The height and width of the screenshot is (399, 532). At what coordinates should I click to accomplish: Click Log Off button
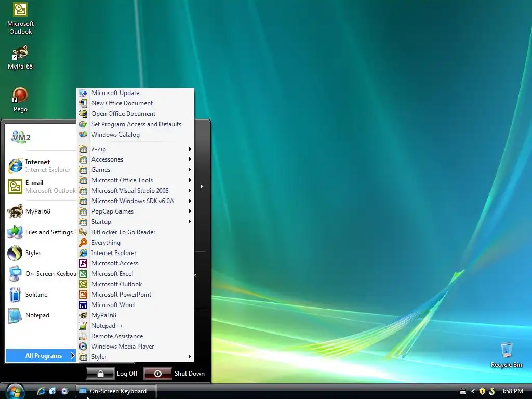(100, 374)
